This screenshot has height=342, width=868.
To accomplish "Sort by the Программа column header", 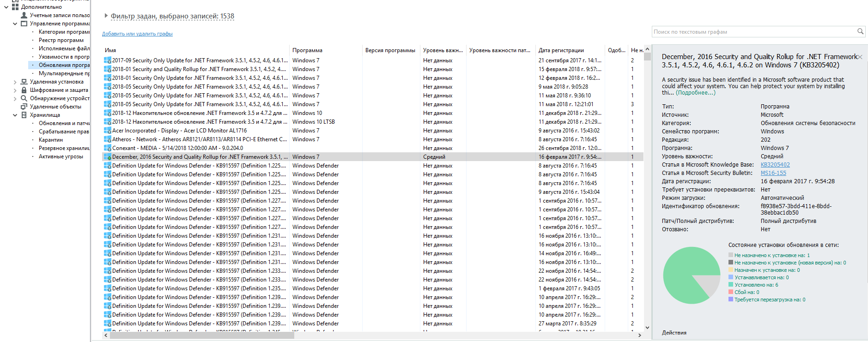I will [326, 50].
